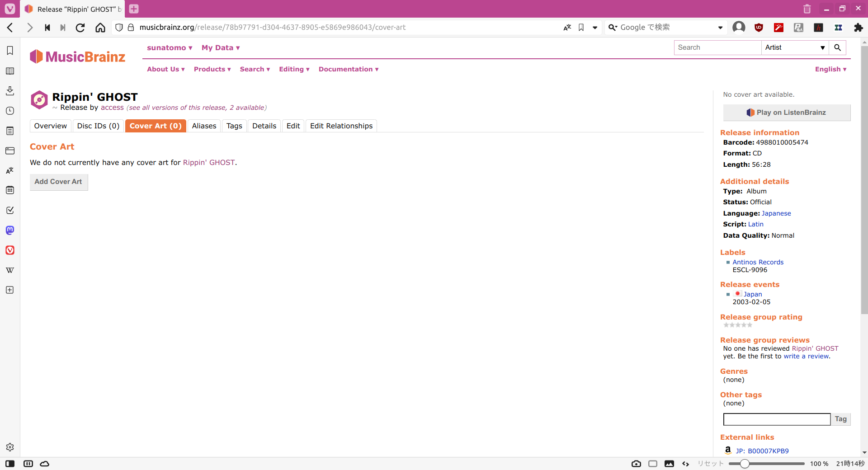
Task: Open Bookmarks panel in sidebar
Action: coord(10,51)
